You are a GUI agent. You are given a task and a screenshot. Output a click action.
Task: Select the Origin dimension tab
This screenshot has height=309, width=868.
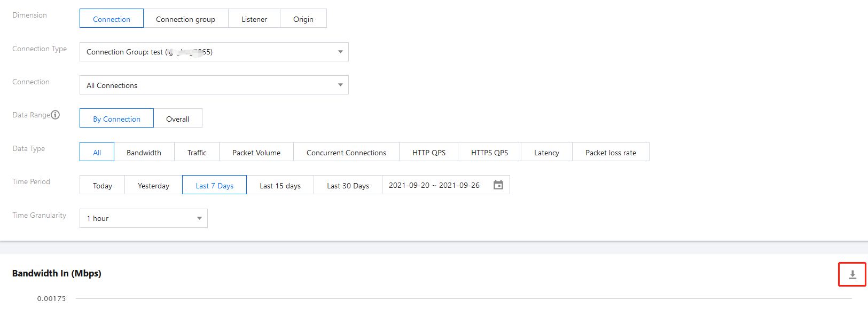pyautogui.click(x=303, y=19)
